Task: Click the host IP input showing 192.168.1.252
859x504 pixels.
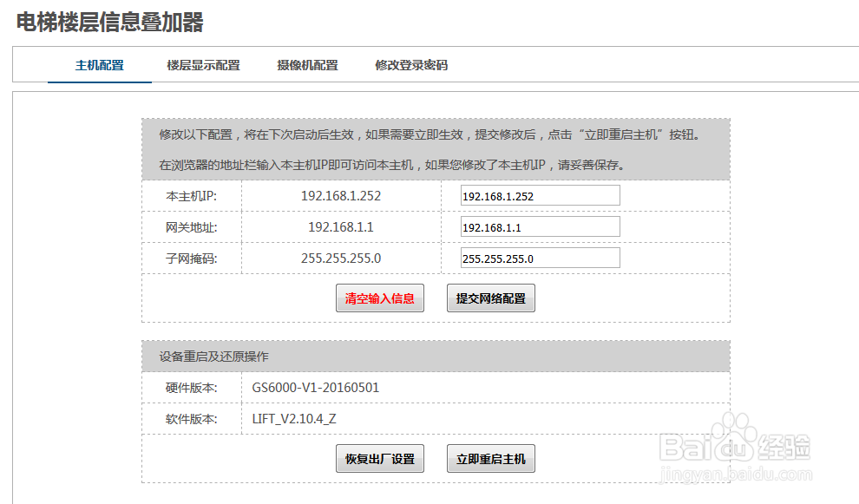Action: click(x=540, y=195)
